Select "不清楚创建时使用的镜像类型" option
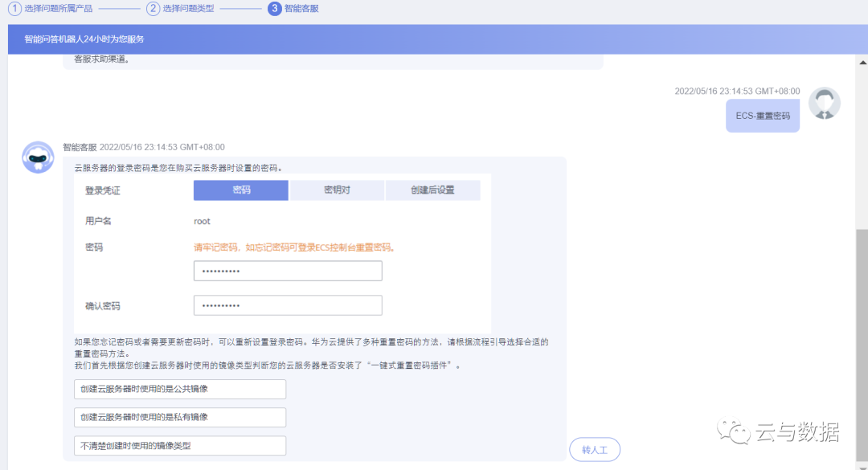The width and height of the screenshot is (868, 470). (180, 445)
